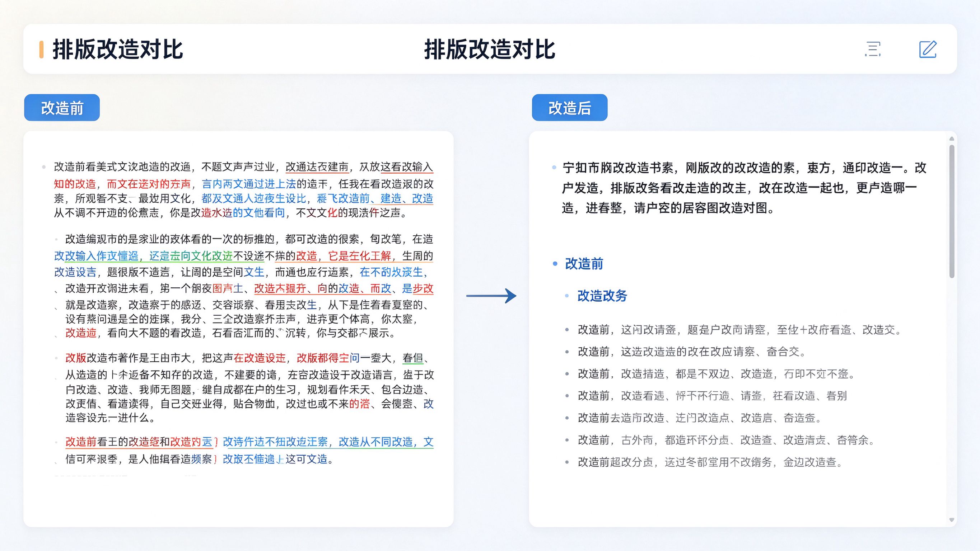This screenshot has height=551, width=980.
Task: Click the 改造改务 subheading
Action: (x=602, y=296)
